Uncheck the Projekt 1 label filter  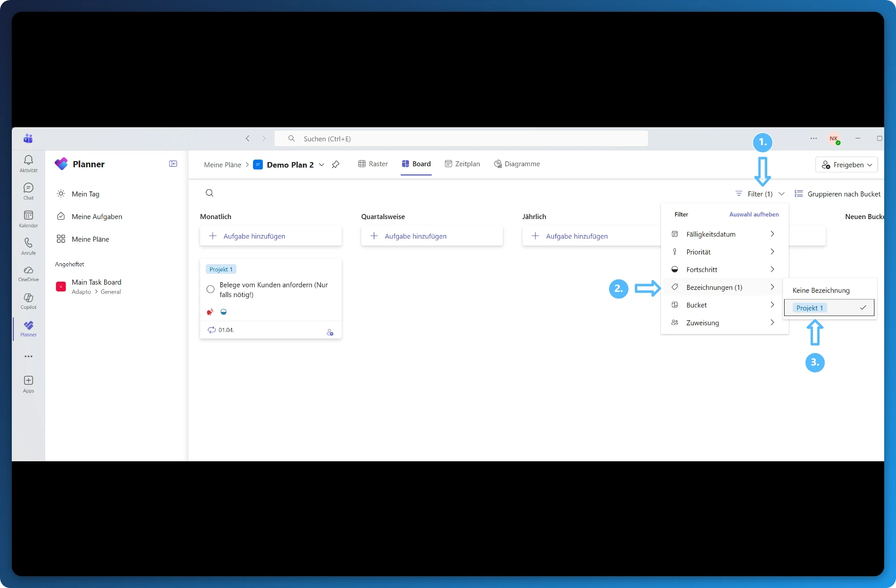[829, 308]
